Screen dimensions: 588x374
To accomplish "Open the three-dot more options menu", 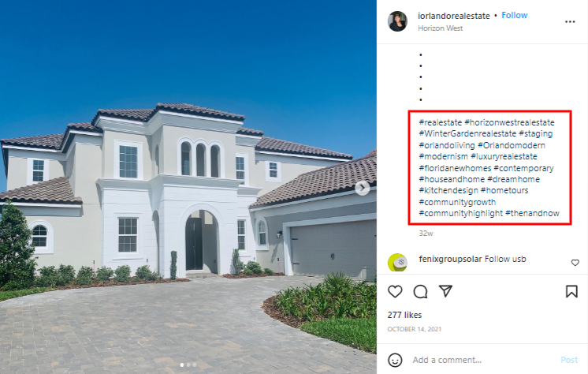I will click(x=570, y=22).
